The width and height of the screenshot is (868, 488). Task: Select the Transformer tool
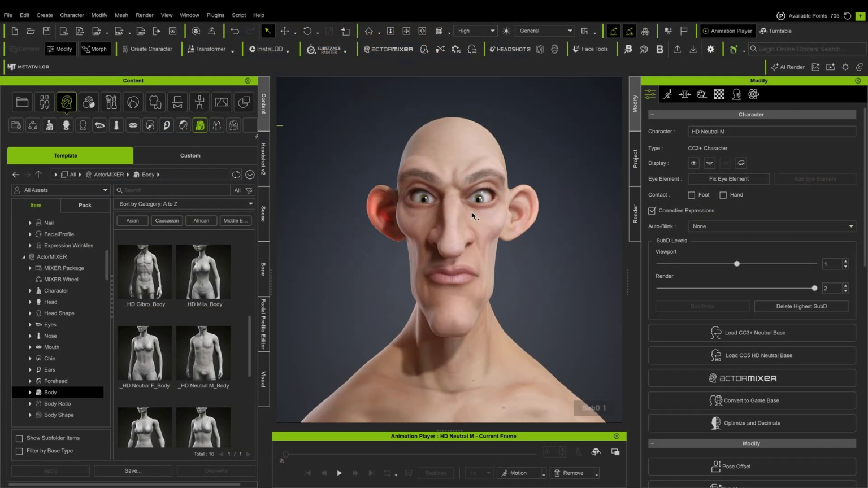pyautogui.click(x=207, y=49)
